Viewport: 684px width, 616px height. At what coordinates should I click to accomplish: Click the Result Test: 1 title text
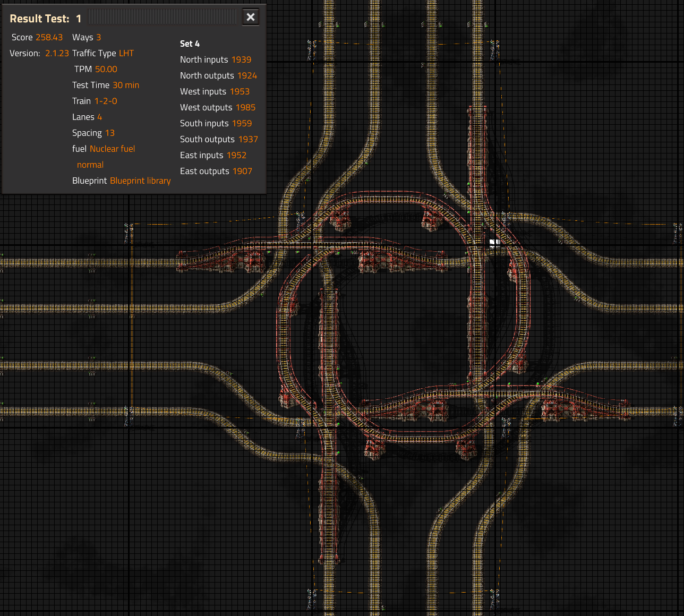point(45,19)
